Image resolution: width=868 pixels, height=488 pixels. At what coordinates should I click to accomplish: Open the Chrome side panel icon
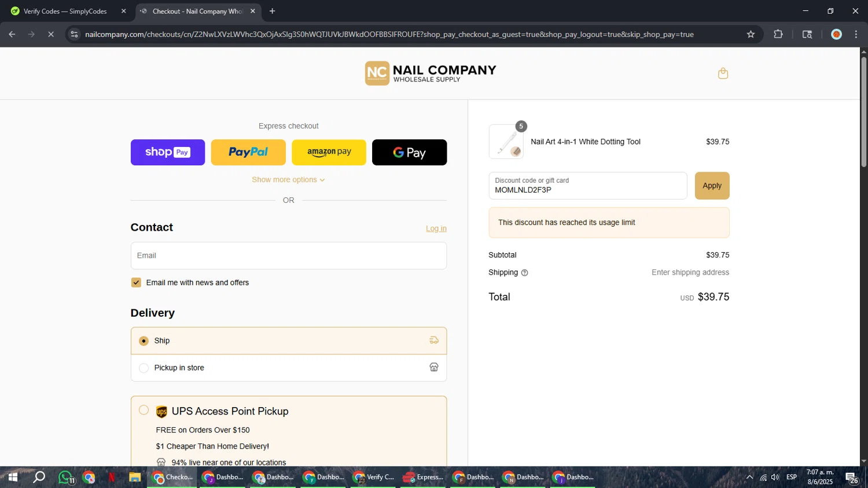807,34
